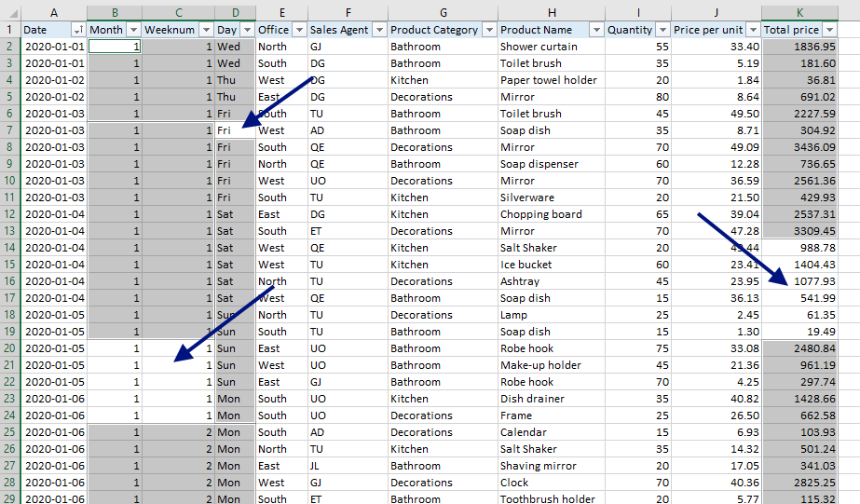Click cell with 'Dish drainer'
The height and width of the screenshot is (504, 860).
point(552,399)
